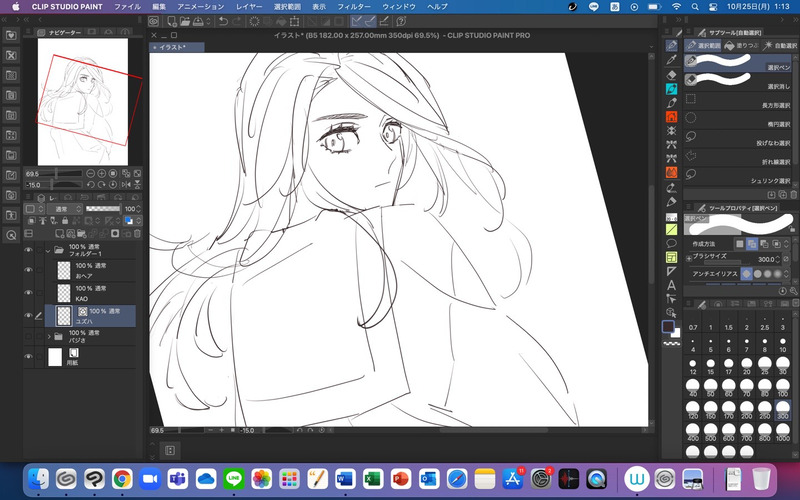Open Google Chrome from the dock

point(122,478)
